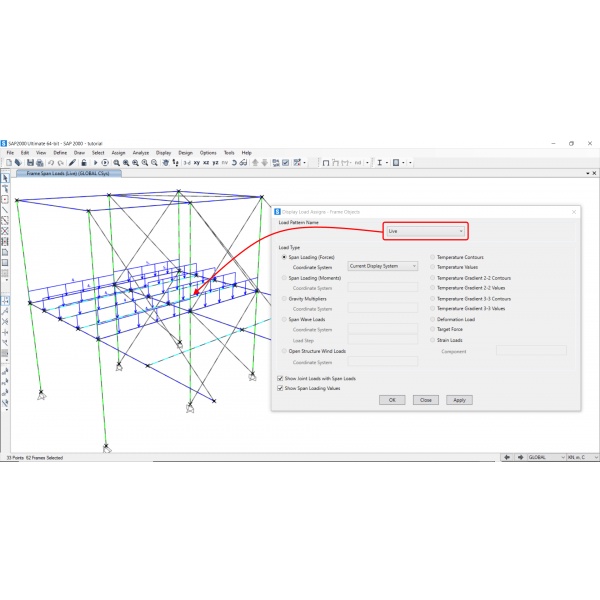This screenshot has width=600, height=600.
Task: Uncheck Show Joint Loads with Span Loads
Action: (x=280, y=379)
